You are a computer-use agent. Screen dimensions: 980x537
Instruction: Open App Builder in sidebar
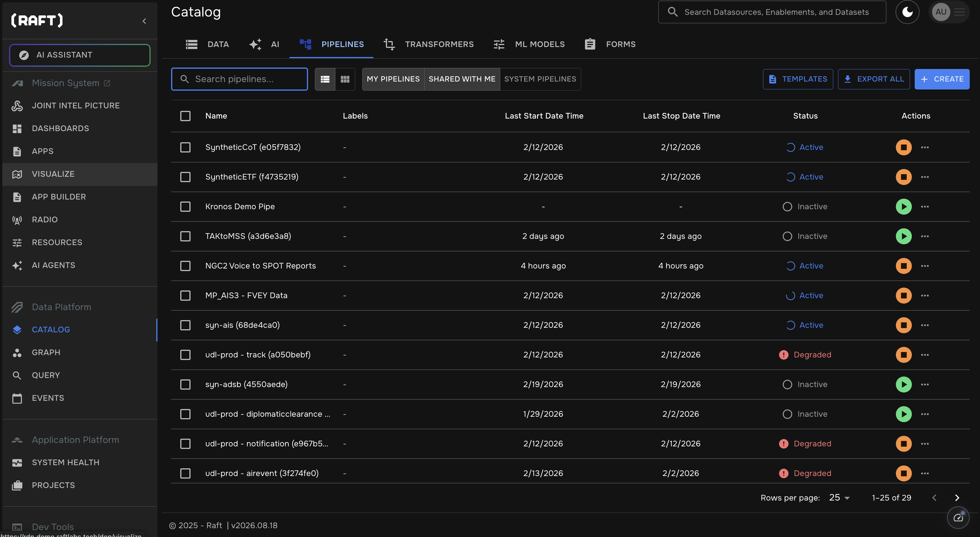(80, 197)
